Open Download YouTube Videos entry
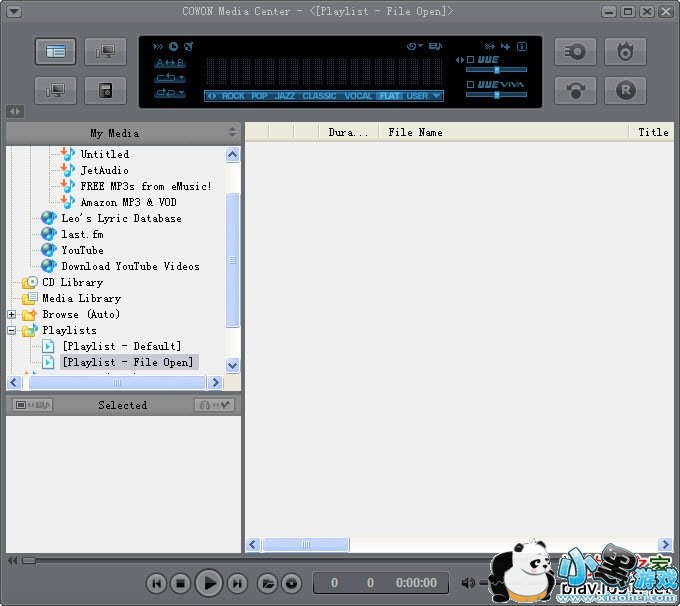680x606 pixels. pos(131,266)
